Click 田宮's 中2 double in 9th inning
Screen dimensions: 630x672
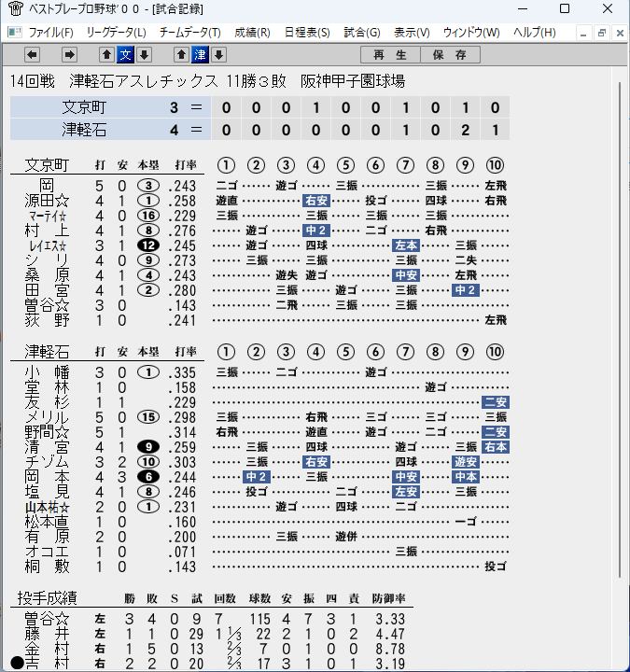(466, 290)
